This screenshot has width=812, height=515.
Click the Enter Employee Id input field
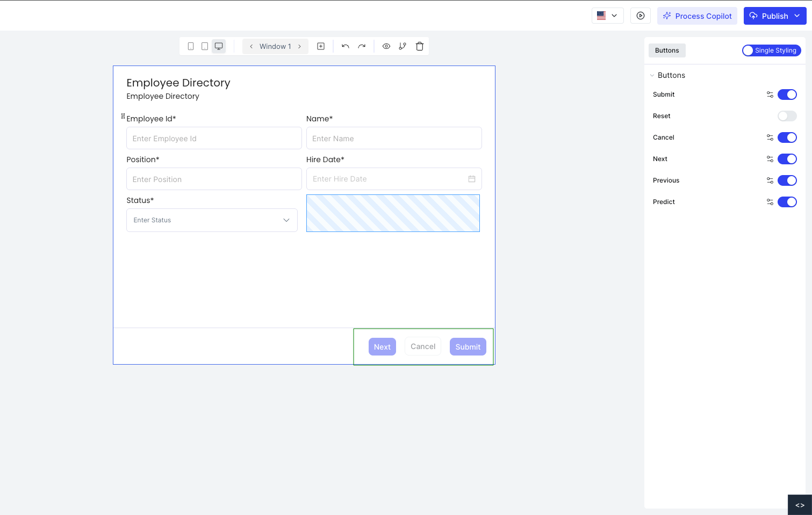coord(213,138)
